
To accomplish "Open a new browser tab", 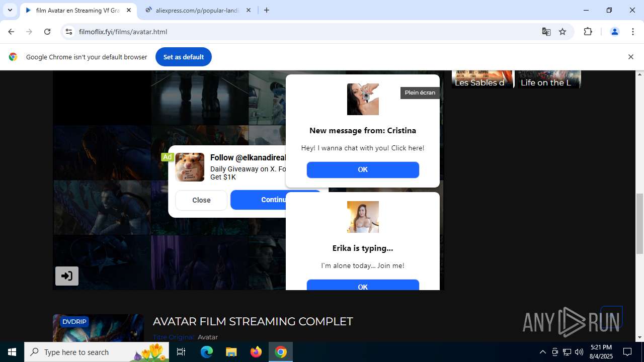I will [x=267, y=10].
